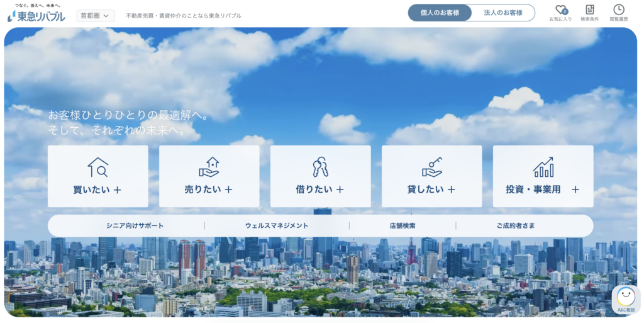
Task: Click the investment growth chart icon
Action: pos(543,167)
